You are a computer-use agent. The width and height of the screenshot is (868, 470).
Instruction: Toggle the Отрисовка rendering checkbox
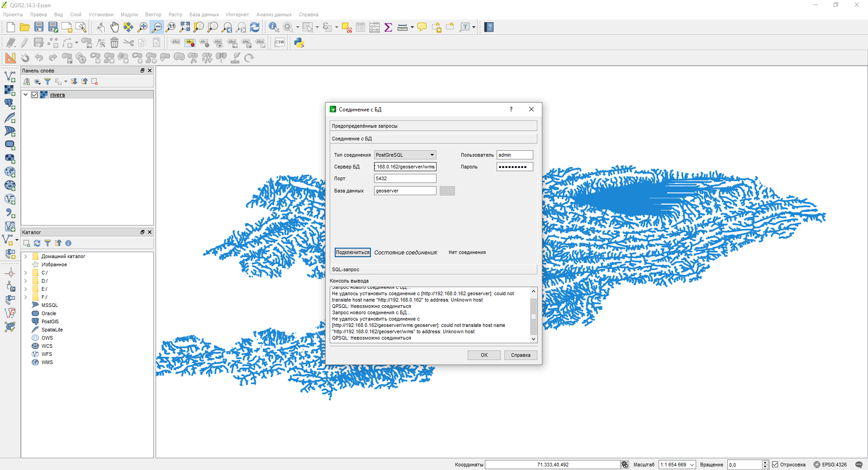pos(775,465)
